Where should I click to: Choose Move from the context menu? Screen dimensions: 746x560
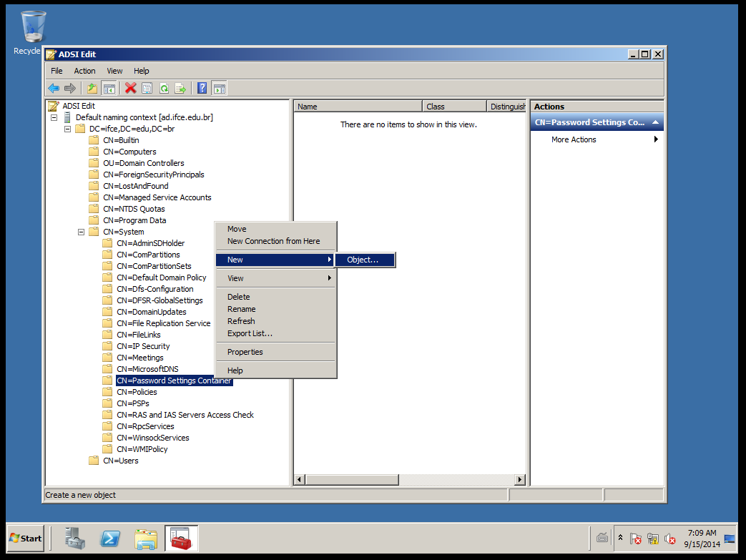click(276, 229)
